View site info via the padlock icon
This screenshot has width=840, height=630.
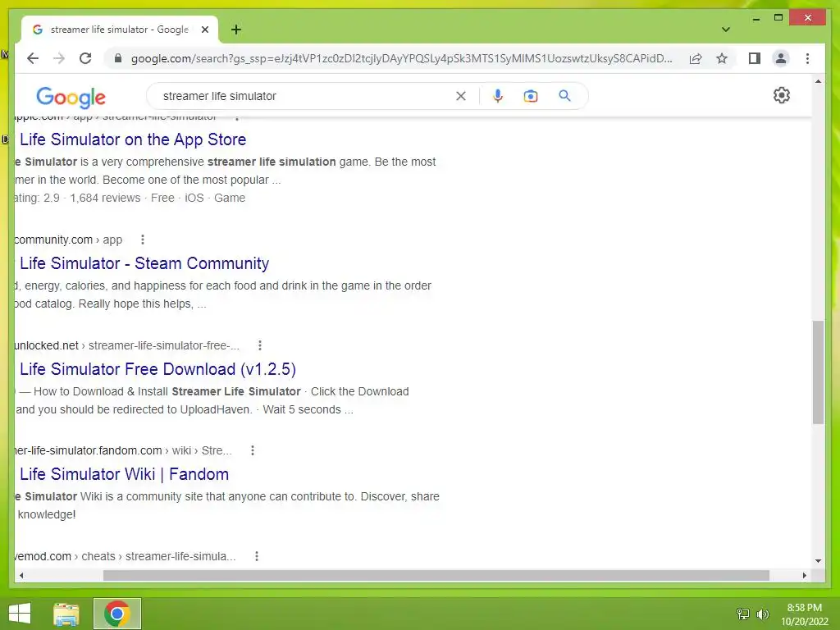tap(118, 58)
